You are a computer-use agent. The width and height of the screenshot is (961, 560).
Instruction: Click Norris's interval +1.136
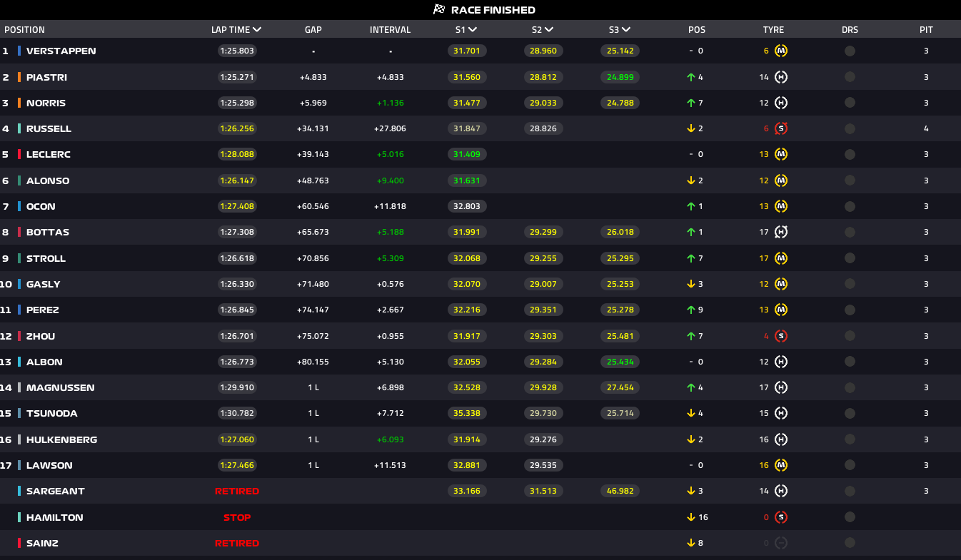pos(391,103)
